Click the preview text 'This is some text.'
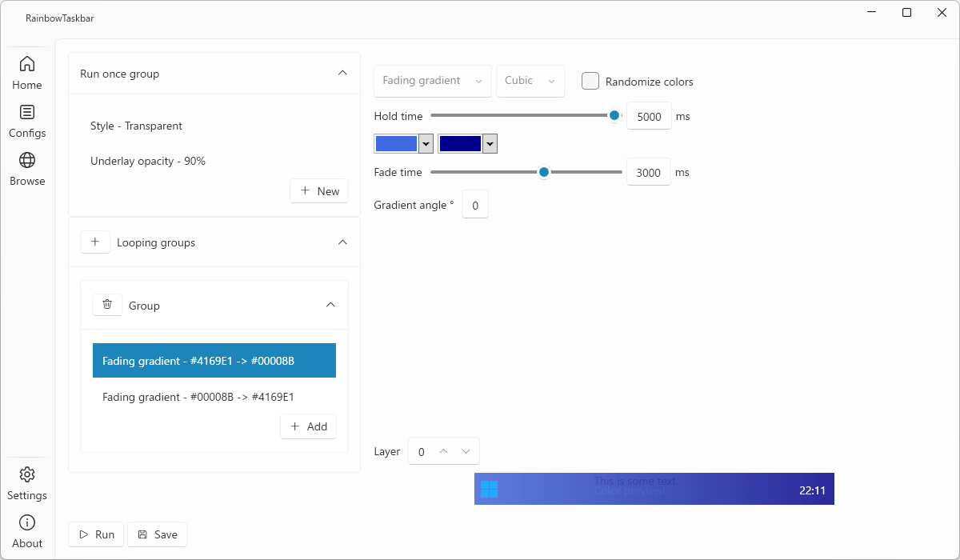The image size is (960, 560). pos(636,481)
